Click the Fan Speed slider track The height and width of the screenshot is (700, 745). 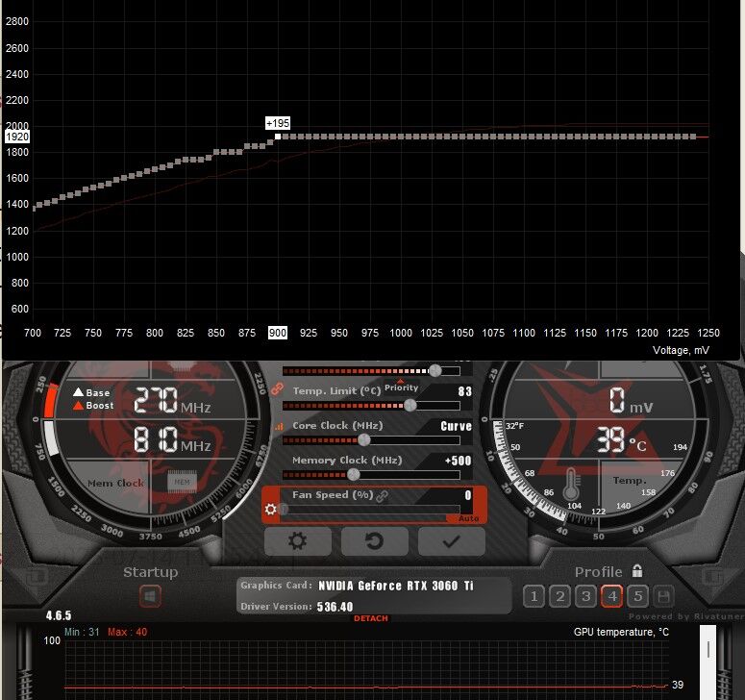372,509
